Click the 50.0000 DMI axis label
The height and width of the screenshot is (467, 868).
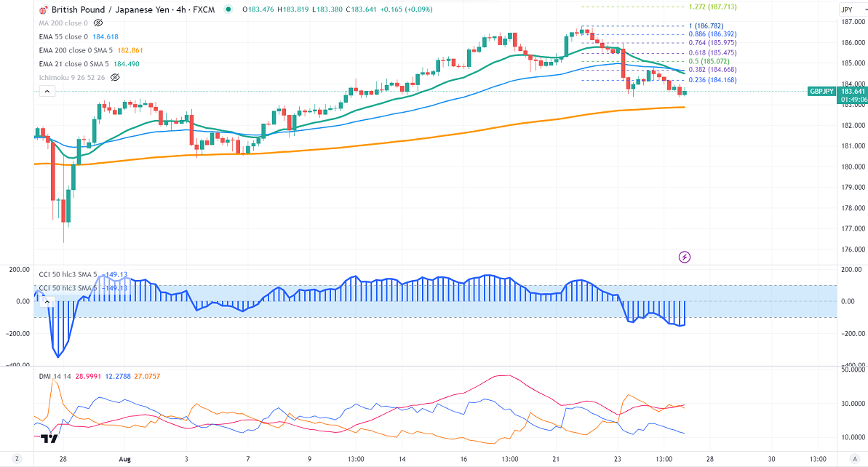(853, 369)
